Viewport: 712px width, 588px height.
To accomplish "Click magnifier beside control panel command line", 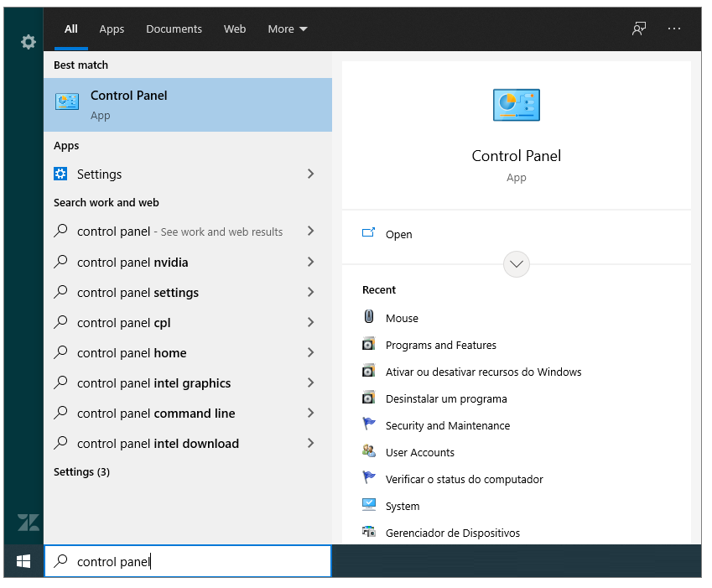I will tap(60, 414).
